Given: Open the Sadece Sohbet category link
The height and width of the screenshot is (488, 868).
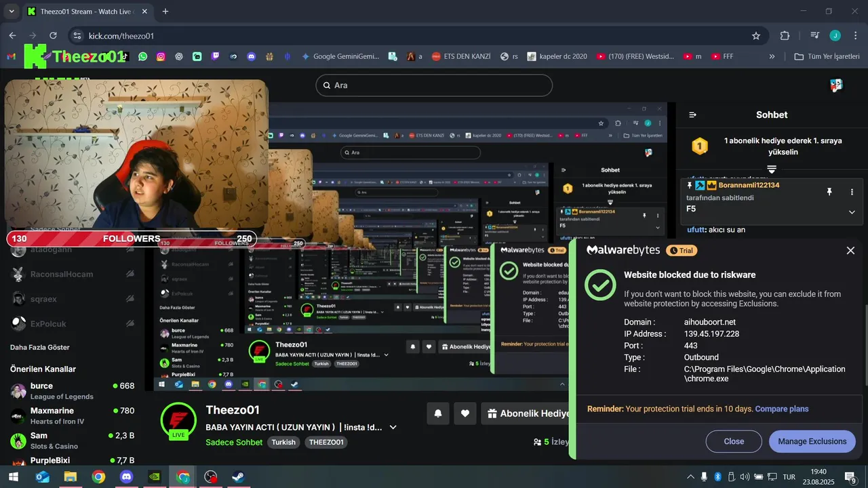Looking at the screenshot, I should [x=234, y=442].
